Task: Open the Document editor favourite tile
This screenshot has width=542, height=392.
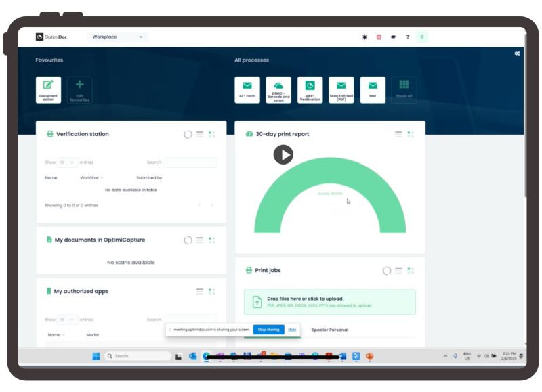Action: click(48, 89)
